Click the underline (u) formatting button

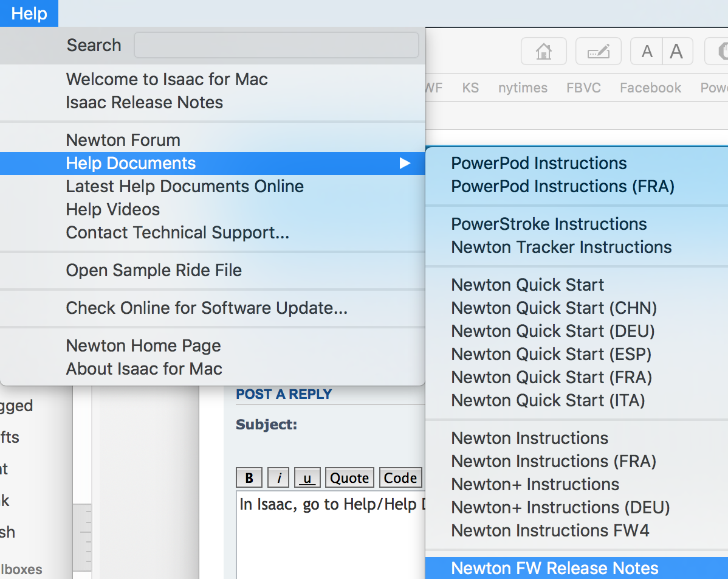click(307, 477)
